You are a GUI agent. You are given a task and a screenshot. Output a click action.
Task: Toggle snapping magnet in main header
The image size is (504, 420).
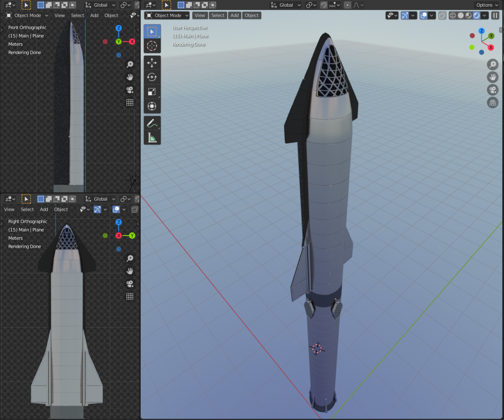coord(324,5)
